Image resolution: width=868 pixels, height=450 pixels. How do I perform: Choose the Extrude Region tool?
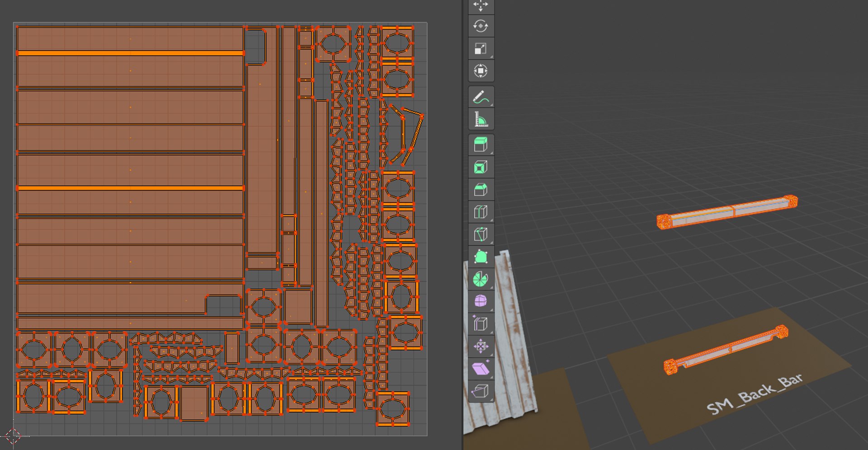click(x=481, y=145)
